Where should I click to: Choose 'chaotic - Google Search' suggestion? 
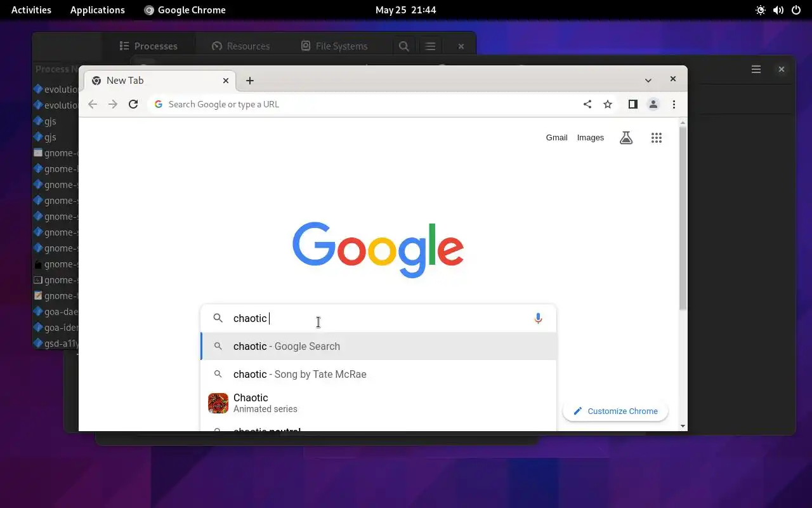click(x=379, y=346)
